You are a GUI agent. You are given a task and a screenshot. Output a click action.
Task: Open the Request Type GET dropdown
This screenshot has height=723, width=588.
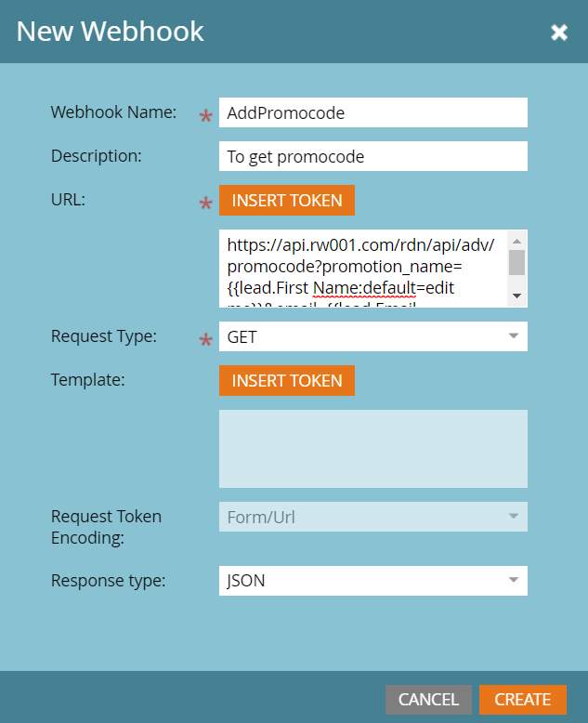pos(372,336)
